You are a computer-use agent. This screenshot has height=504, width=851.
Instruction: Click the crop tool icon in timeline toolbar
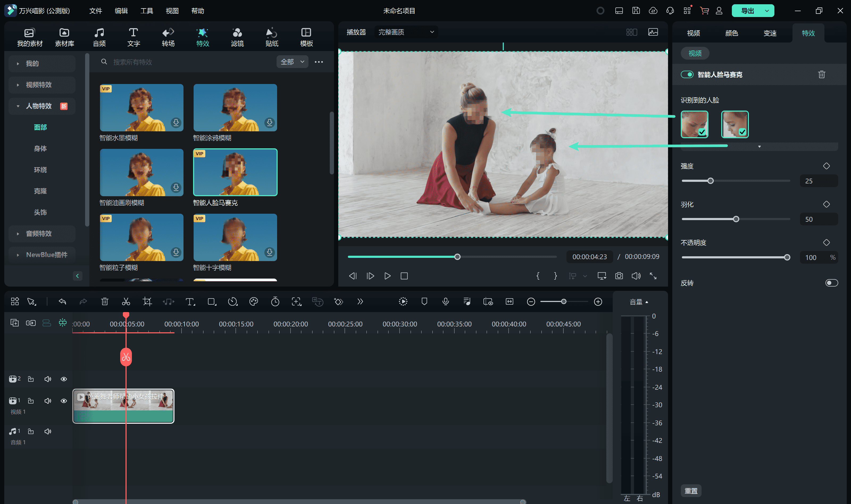[x=147, y=302]
